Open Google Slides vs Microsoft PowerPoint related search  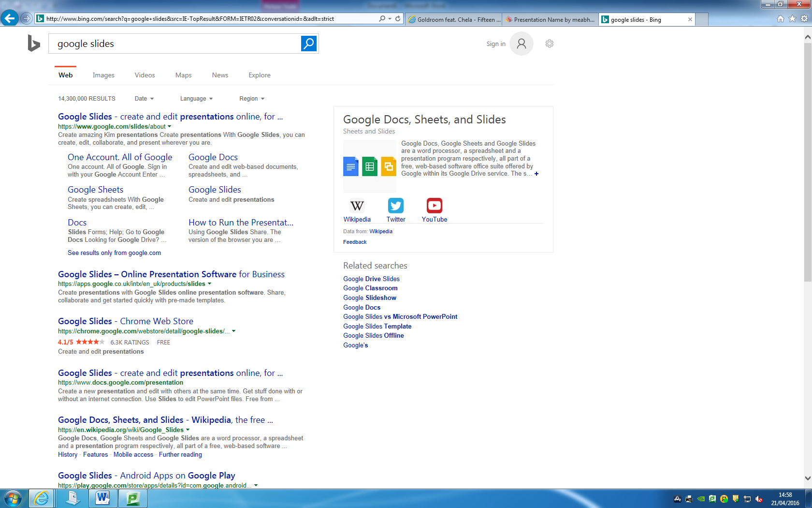(400, 317)
